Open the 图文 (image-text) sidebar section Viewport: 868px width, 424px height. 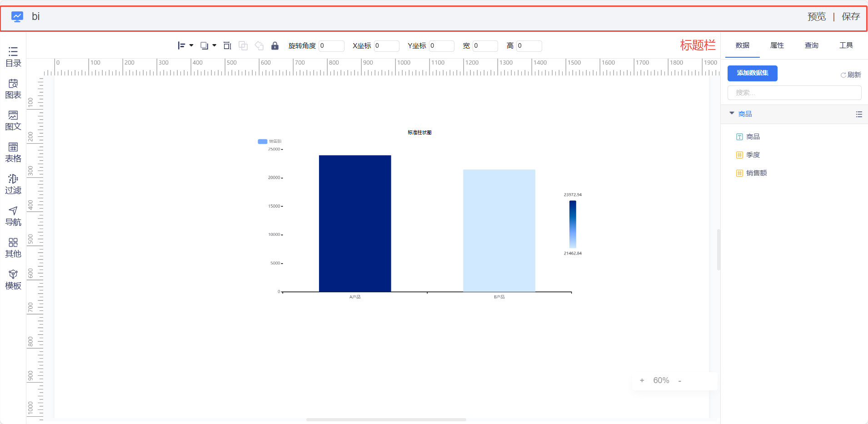click(x=13, y=120)
